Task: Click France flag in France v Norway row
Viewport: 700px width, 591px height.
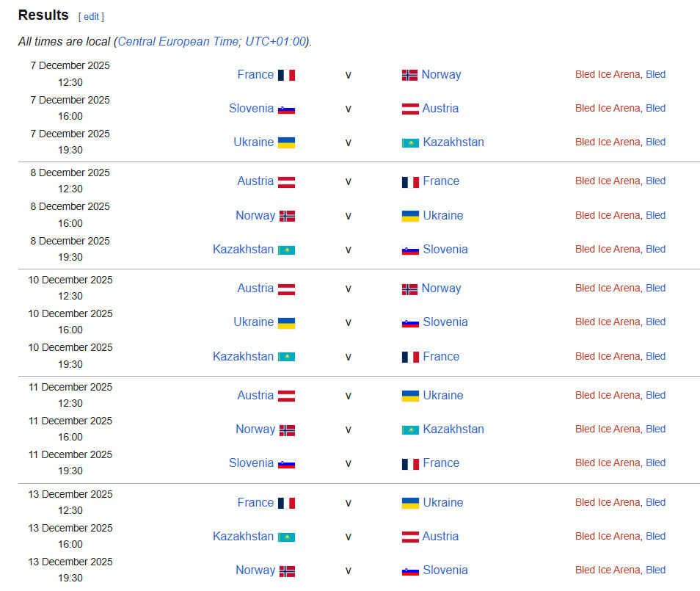Action: 286,75
